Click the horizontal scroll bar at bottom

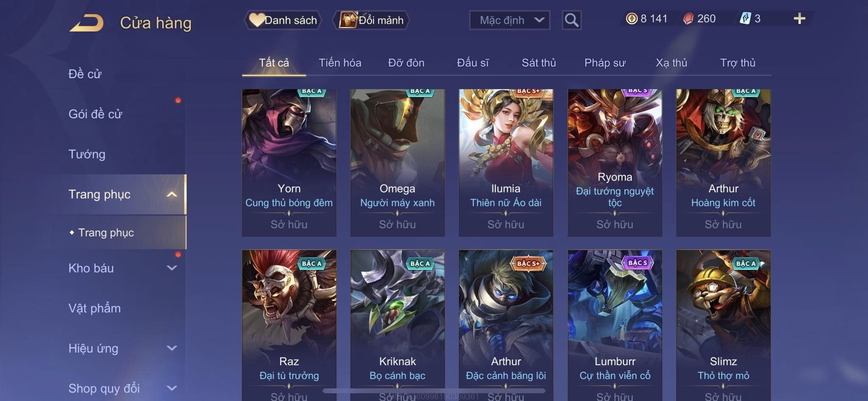pyautogui.click(x=434, y=390)
